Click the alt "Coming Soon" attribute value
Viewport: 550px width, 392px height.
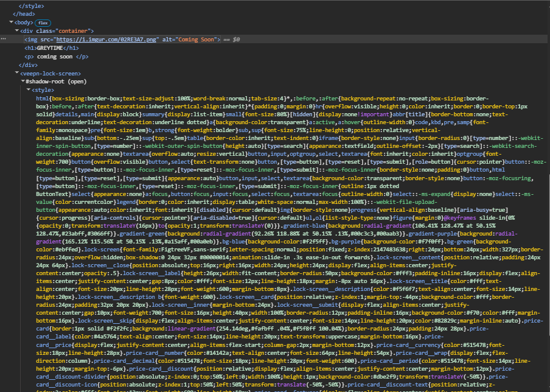pos(196,40)
